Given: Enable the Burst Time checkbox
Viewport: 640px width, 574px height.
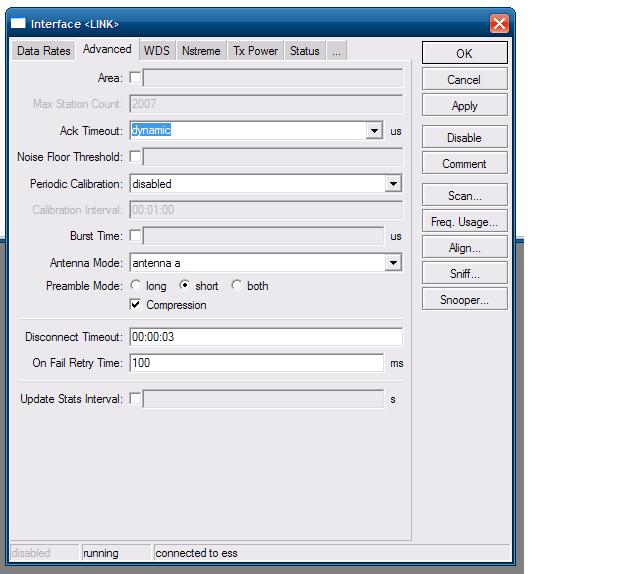Looking at the screenshot, I should [x=135, y=236].
